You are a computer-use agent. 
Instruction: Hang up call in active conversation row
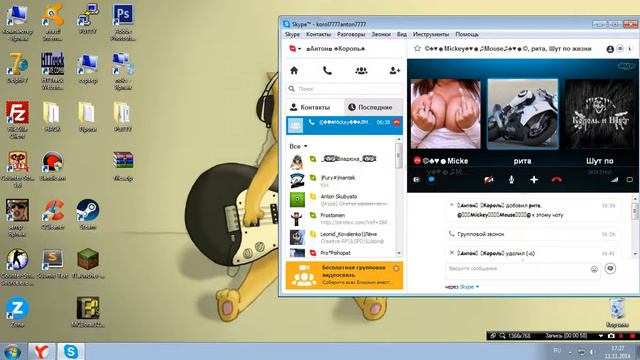tap(397, 122)
